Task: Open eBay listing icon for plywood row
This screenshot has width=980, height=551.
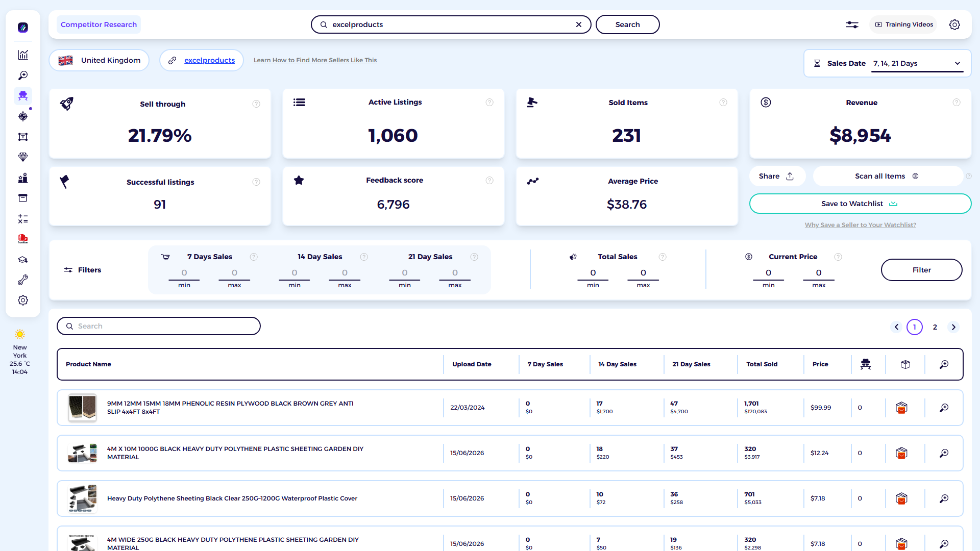Action: pos(901,408)
